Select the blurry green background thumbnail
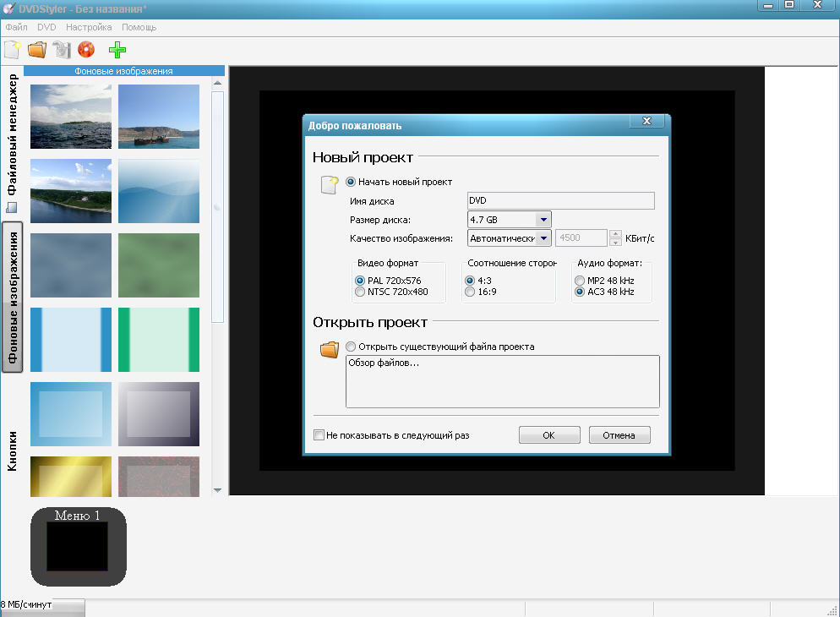The width and height of the screenshot is (840, 617). (x=159, y=265)
